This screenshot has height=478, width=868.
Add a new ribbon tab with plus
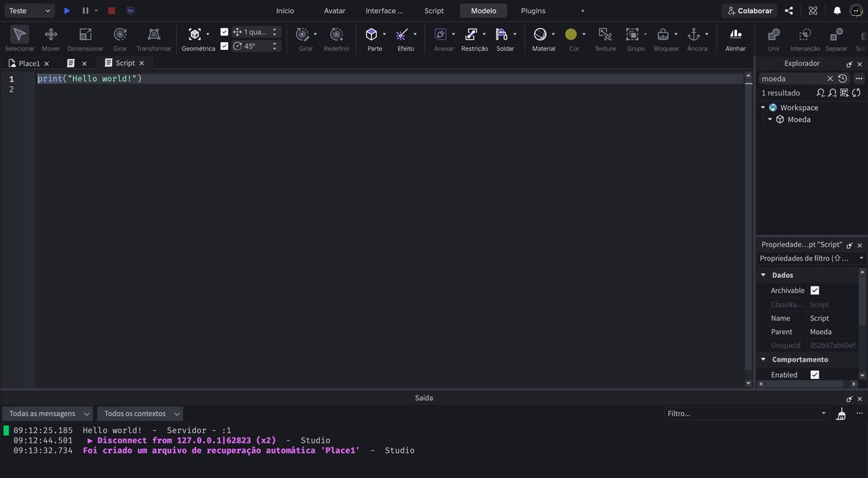tap(583, 11)
